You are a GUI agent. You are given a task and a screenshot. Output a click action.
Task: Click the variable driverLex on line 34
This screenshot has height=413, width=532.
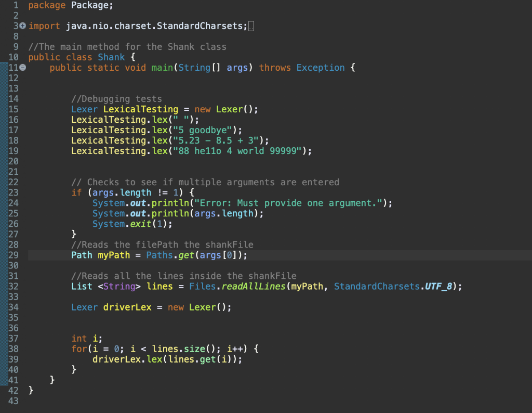coord(128,307)
